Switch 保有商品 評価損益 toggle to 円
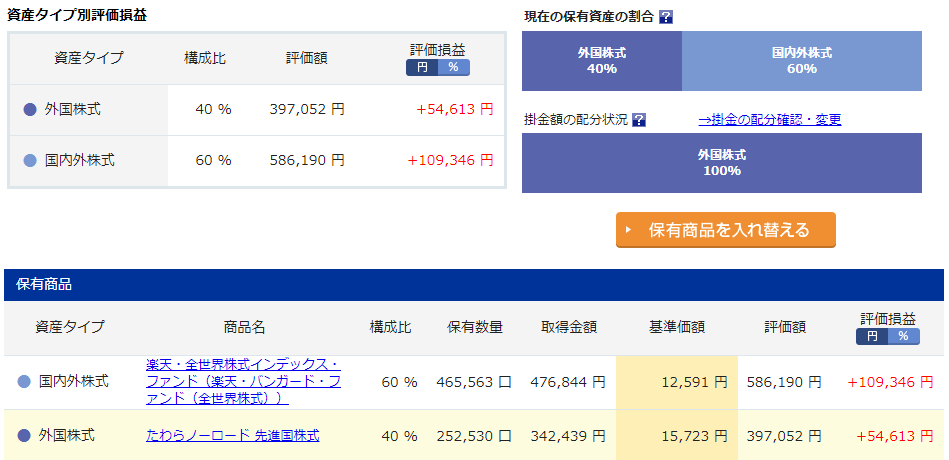Image resolution: width=949 pixels, height=460 pixels. [x=872, y=336]
